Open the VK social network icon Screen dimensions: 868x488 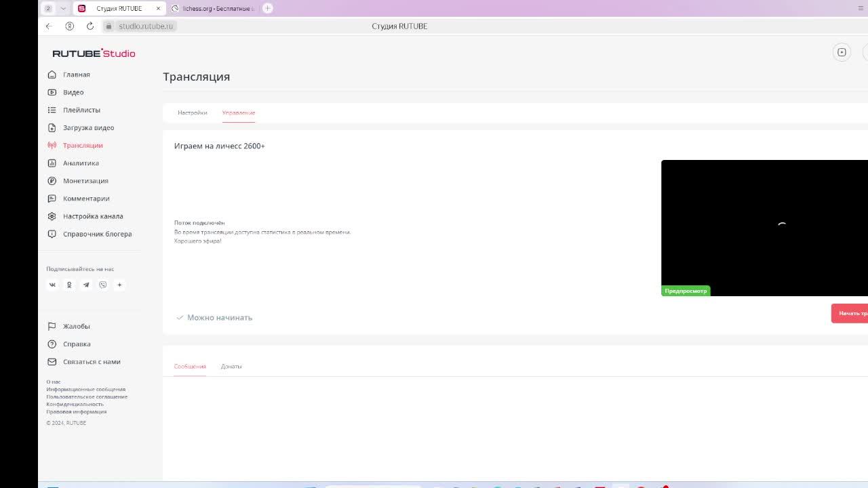point(52,285)
